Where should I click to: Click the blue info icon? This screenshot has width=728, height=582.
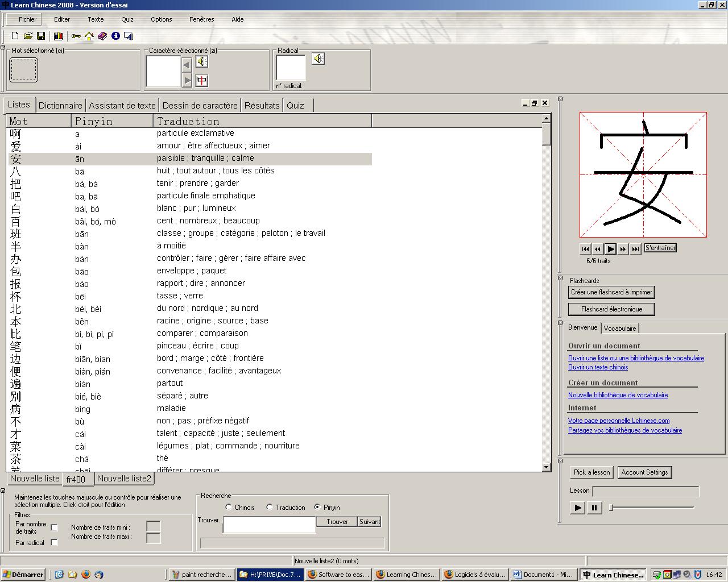tap(115, 36)
